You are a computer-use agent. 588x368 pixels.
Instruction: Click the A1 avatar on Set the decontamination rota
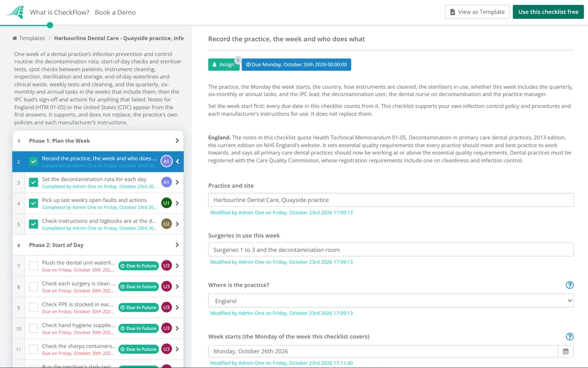pyautogui.click(x=166, y=183)
